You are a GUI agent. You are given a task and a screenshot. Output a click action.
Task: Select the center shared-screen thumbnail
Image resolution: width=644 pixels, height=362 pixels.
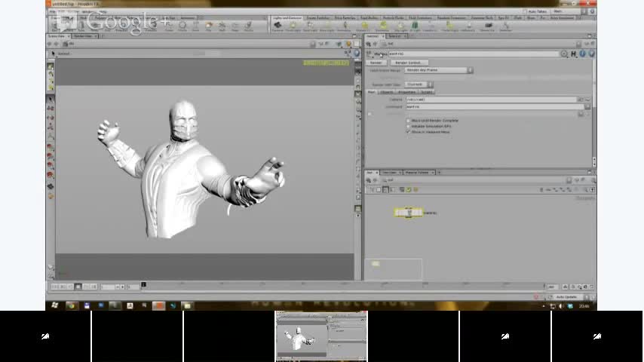pos(321,336)
